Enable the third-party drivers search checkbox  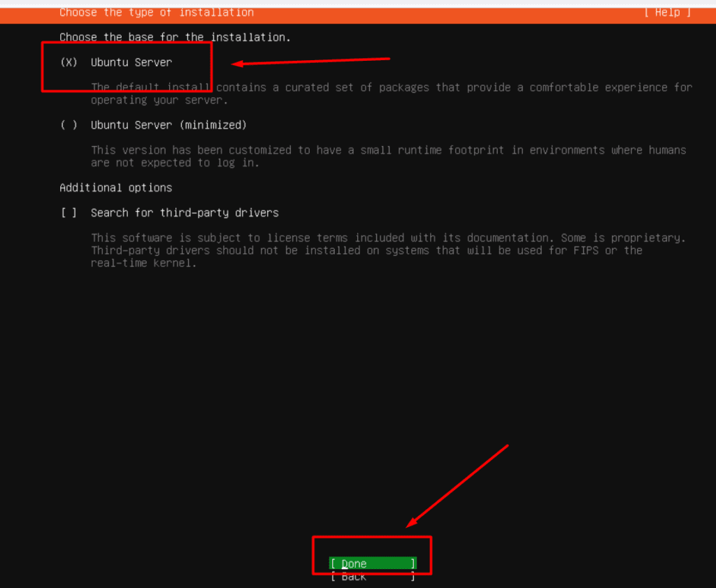[69, 213]
